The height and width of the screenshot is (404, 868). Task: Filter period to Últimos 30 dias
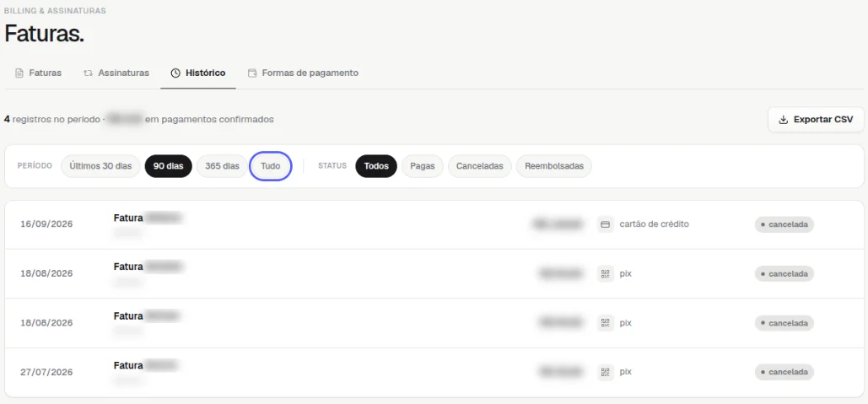[100, 166]
